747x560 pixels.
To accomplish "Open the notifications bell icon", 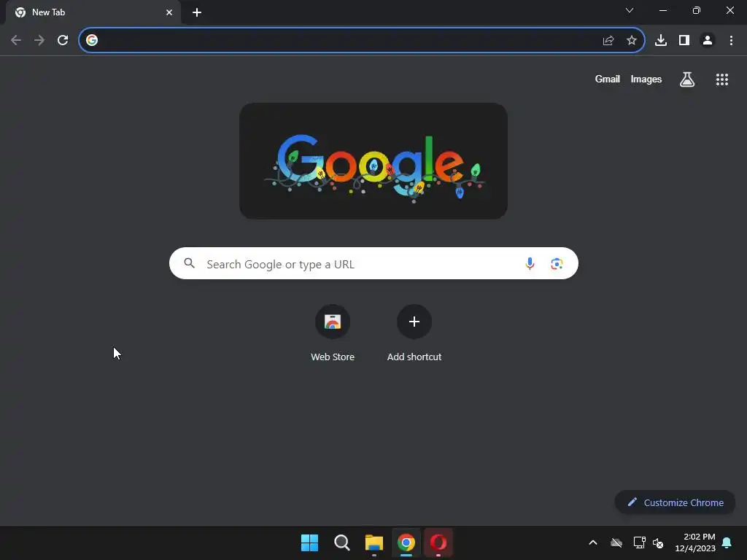I will [727, 542].
